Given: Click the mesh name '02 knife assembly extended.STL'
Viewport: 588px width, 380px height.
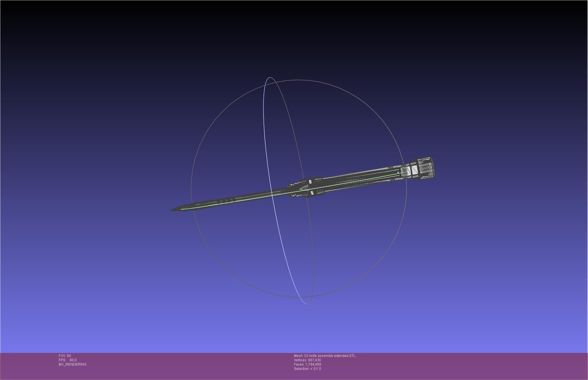Looking at the screenshot, I should click(330, 356).
